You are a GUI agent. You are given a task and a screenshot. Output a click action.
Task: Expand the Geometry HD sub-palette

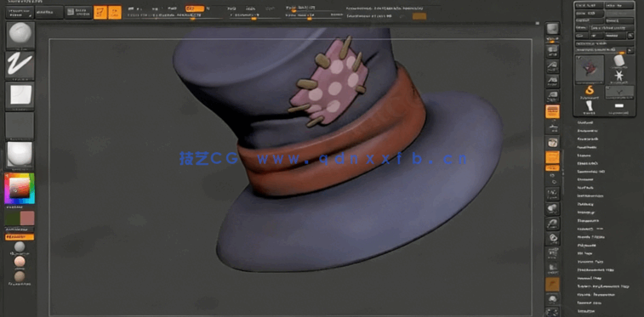point(591,172)
